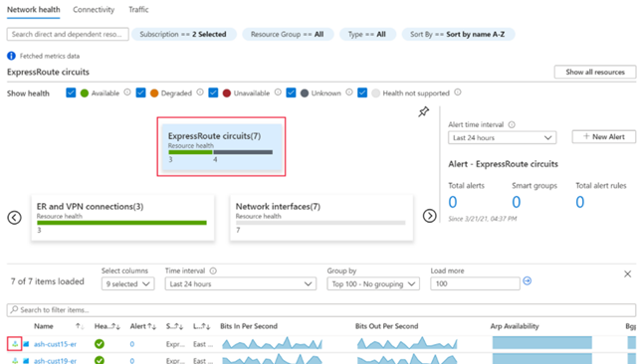Click the dependency view icon for ash-cust15-er
The height and width of the screenshot is (364, 639).
tap(15, 344)
